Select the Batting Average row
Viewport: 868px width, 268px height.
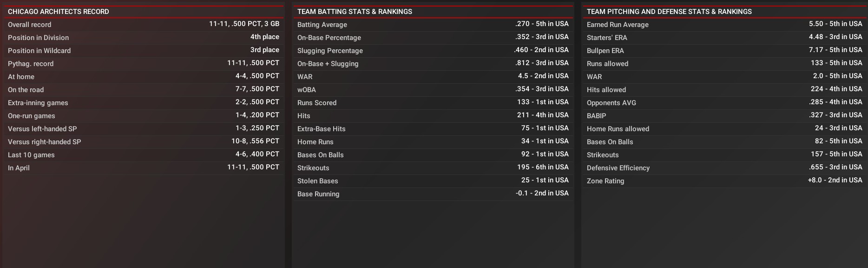point(433,24)
